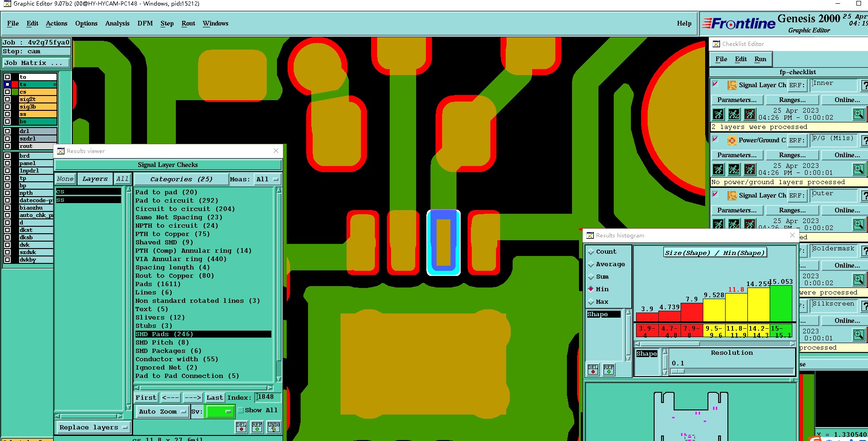
Task: Open Actions menu
Action: (57, 23)
